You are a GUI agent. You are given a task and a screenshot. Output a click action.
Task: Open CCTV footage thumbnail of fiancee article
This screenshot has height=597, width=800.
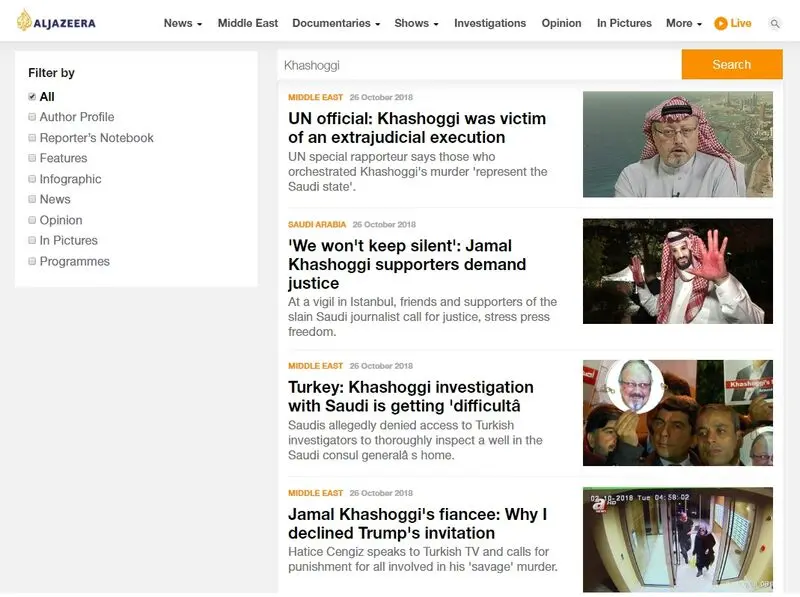678,540
